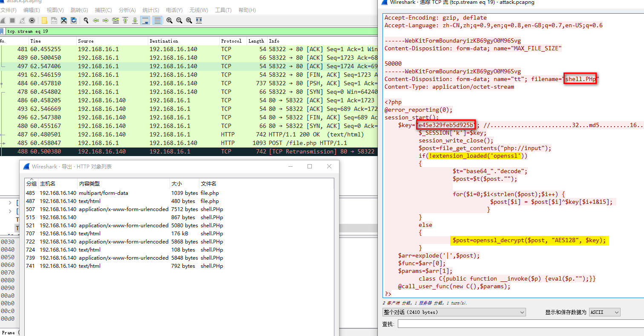Screen dimensions: 644x336
Task: Sort packets by the Length column header
Action: pyautogui.click(x=256, y=41)
